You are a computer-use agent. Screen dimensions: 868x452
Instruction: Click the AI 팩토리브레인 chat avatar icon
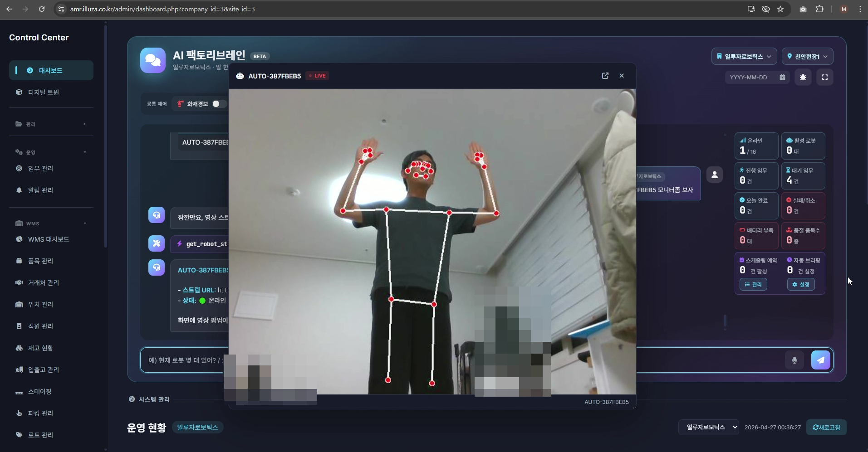(153, 60)
